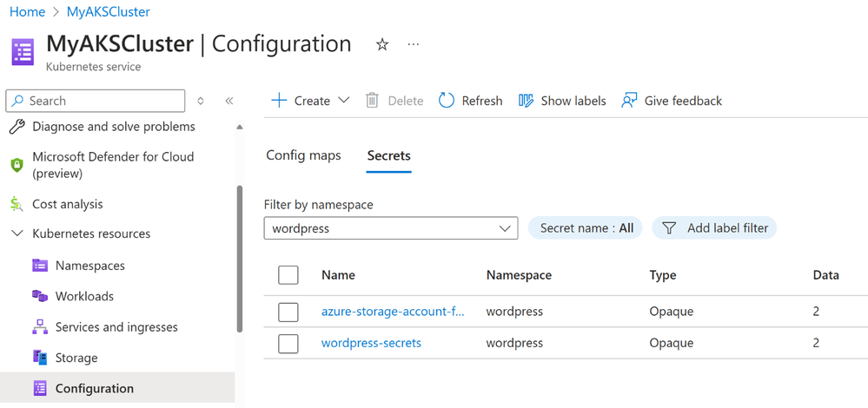Click the circular Refresh icon

[447, 101]
